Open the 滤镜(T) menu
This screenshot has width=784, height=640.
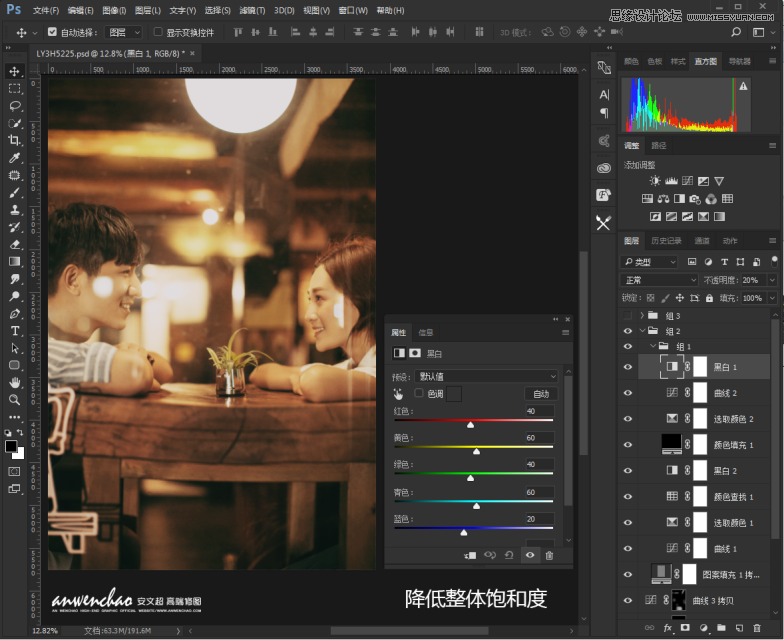tap(252, 10)
